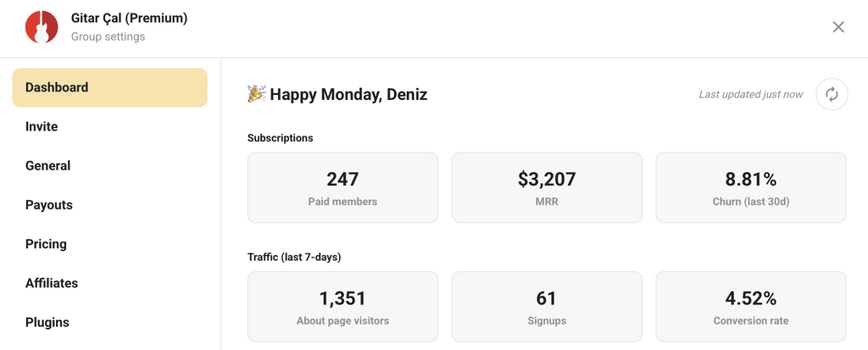Screen dimensions: 868x350
Task: Click the 1,351 About page visitors card
Action: coord(342,307)
